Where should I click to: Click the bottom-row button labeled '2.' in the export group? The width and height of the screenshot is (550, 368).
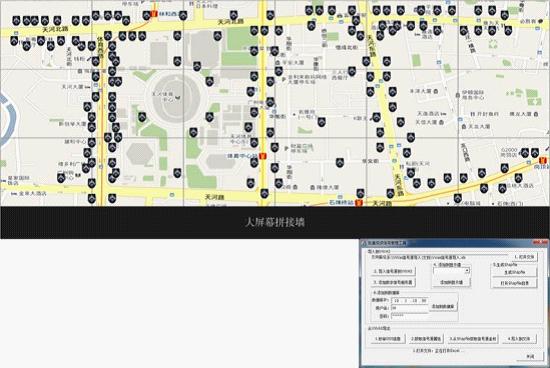pos(426,339)
